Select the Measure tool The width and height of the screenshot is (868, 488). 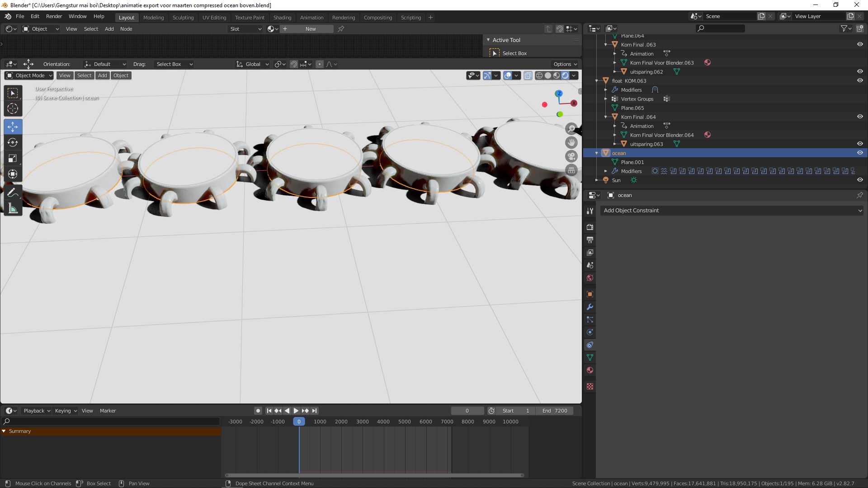[x=13, y=208]
